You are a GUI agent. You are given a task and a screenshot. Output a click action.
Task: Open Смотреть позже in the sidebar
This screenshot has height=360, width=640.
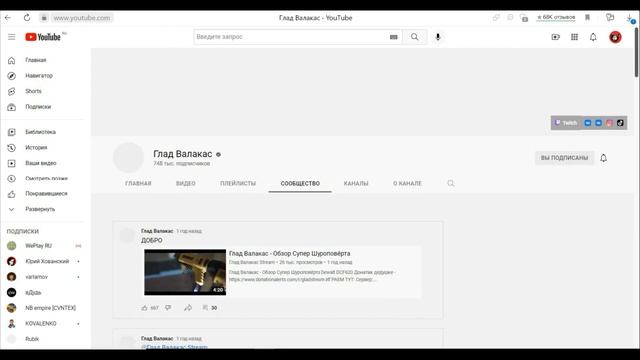(x=45, y=178)
